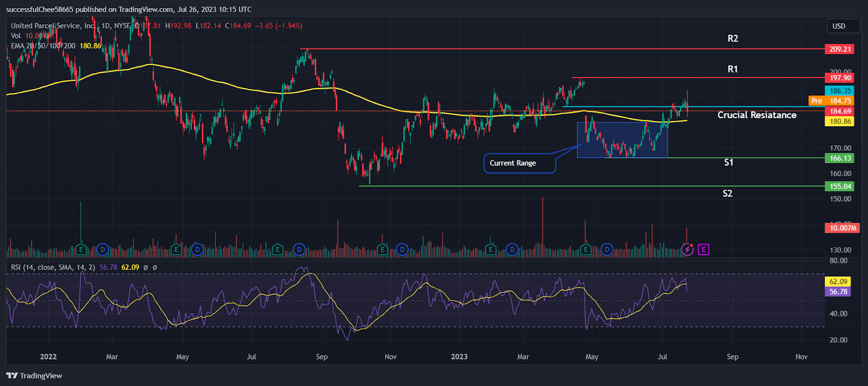Image resolution: width=868 pixels, height=386 pixels.
Task: Click the earnings E marker from February 2022
Action: click(81, 250)
